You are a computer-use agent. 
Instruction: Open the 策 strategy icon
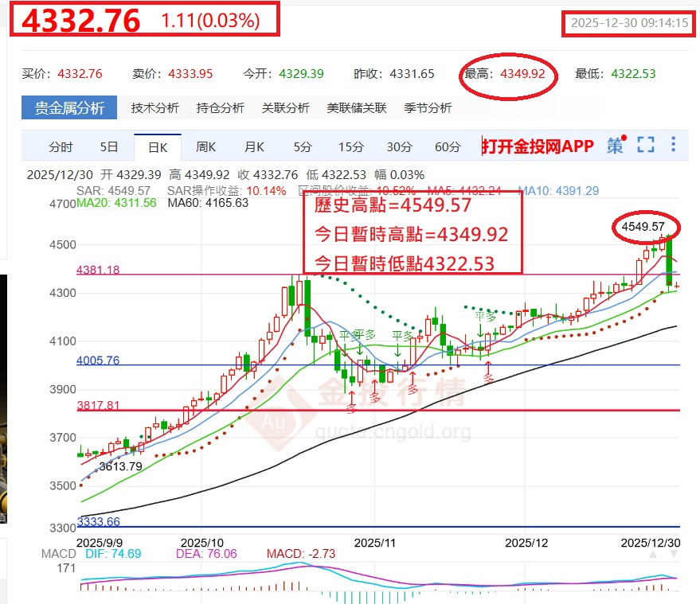point(616,145)
